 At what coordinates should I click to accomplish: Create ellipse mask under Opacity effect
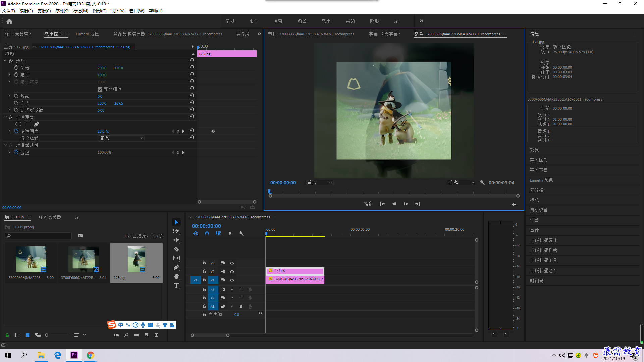18,124
